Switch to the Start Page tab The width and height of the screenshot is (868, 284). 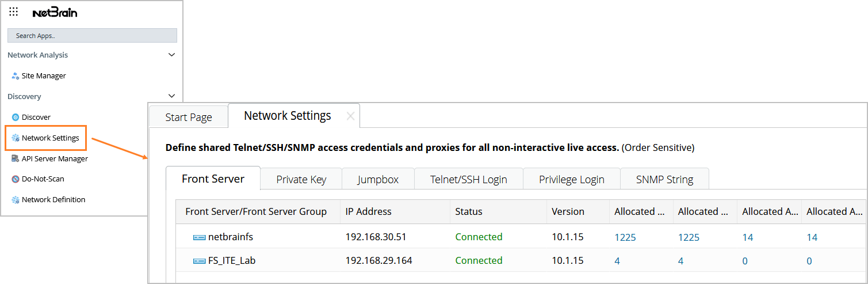189,118
